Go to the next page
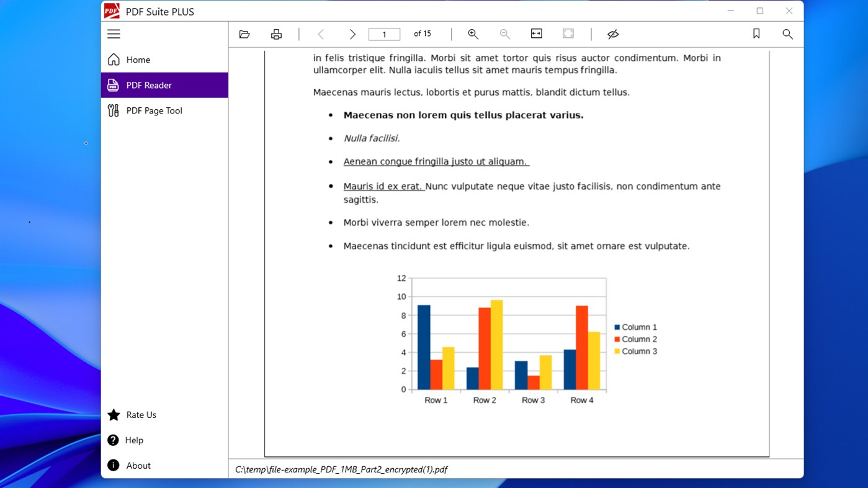 (352, 34)
